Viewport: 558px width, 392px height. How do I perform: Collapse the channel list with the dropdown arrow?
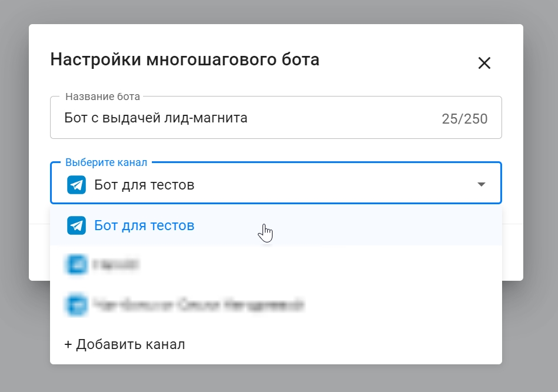[x=481, y=185]
